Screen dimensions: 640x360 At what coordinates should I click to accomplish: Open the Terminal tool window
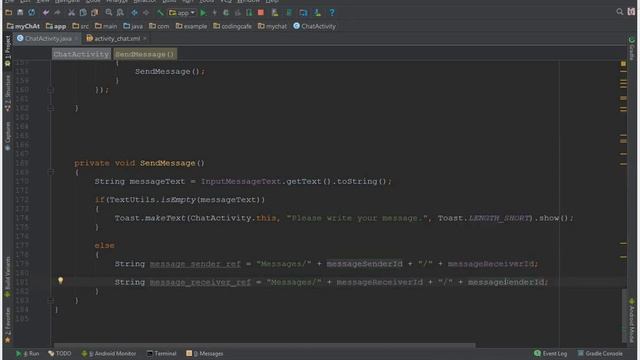tap(161, 353)
